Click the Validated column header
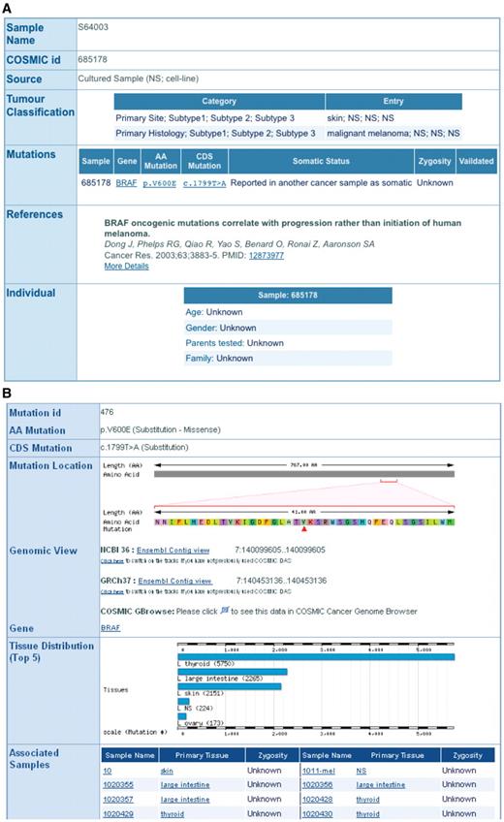 coord(476,161)
